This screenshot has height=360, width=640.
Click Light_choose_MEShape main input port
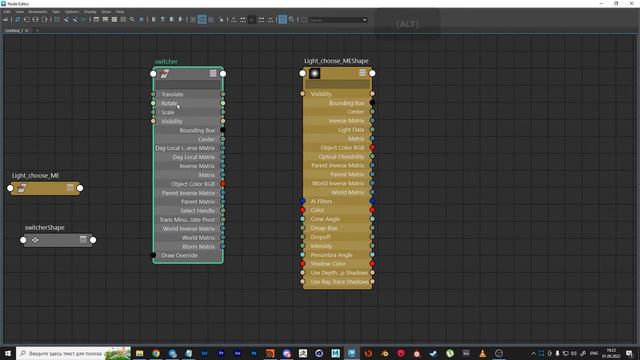(302, 73)
